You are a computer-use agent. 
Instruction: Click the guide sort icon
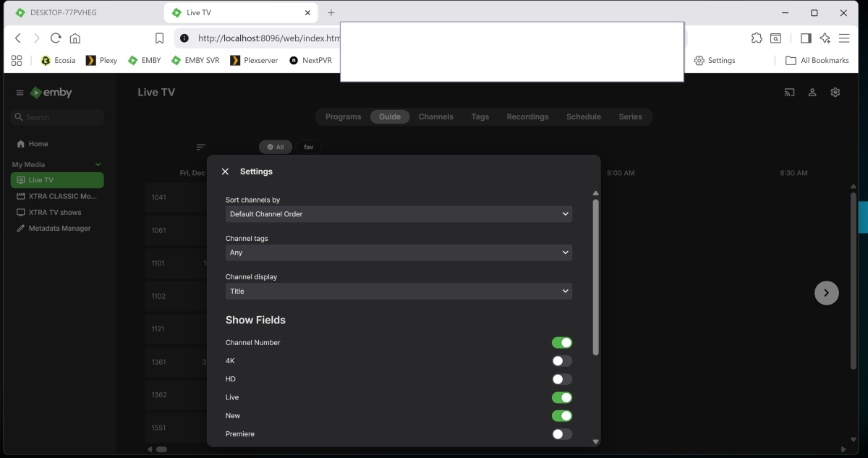click(x=201, y=147)
